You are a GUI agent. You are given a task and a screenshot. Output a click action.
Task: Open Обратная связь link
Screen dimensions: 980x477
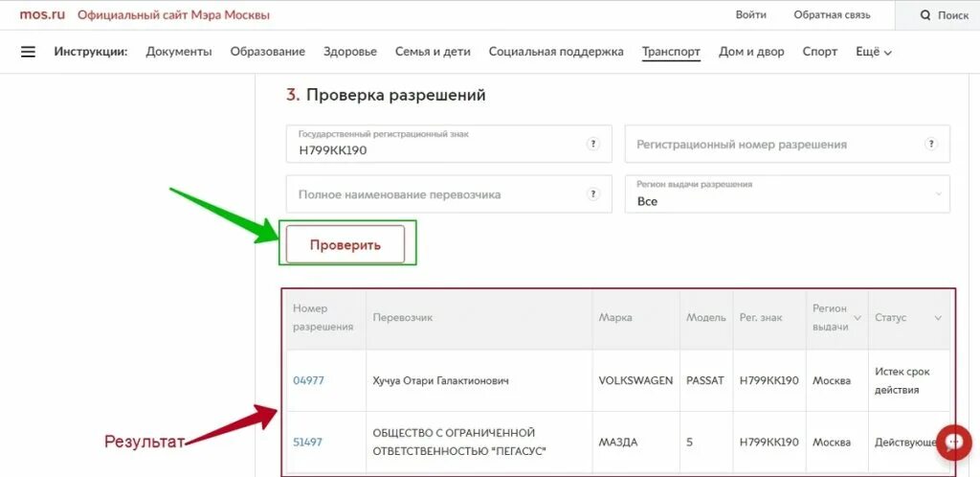pyautogui.click(x=832, y=15)
